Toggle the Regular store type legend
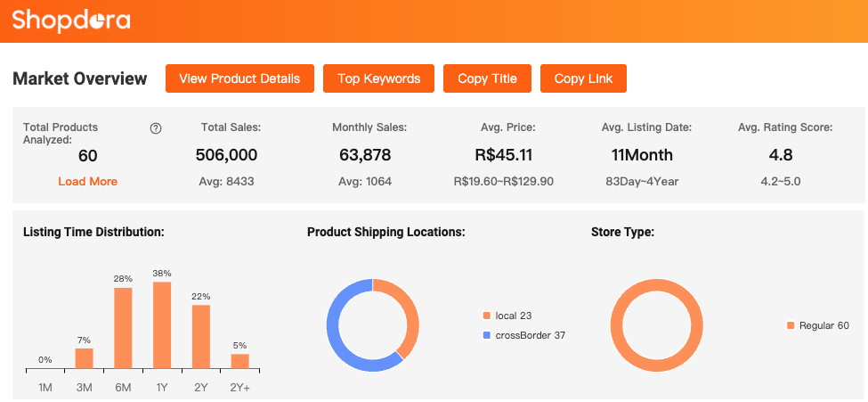 [x=817, y=325]
